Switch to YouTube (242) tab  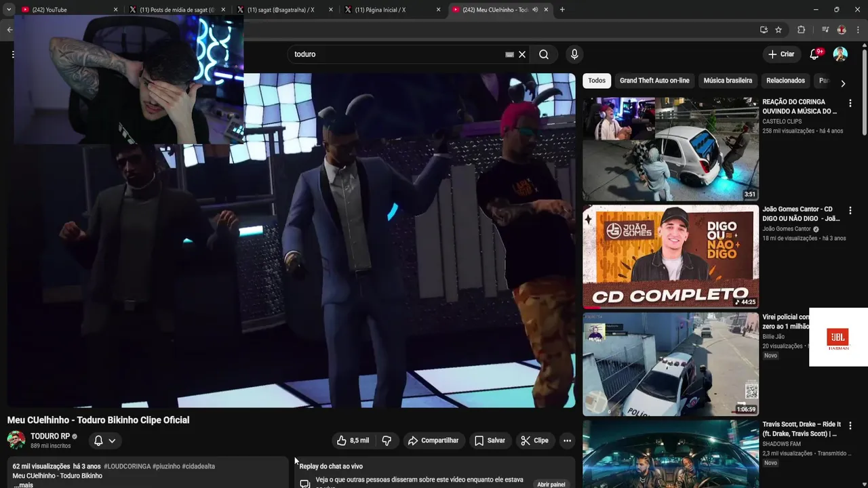pos(64,9)
